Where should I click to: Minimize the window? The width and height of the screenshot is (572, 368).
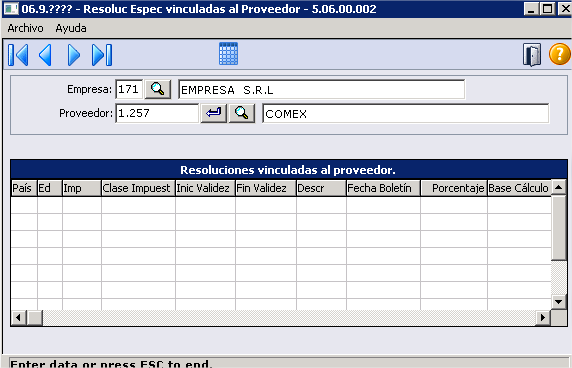coord(531,9)
